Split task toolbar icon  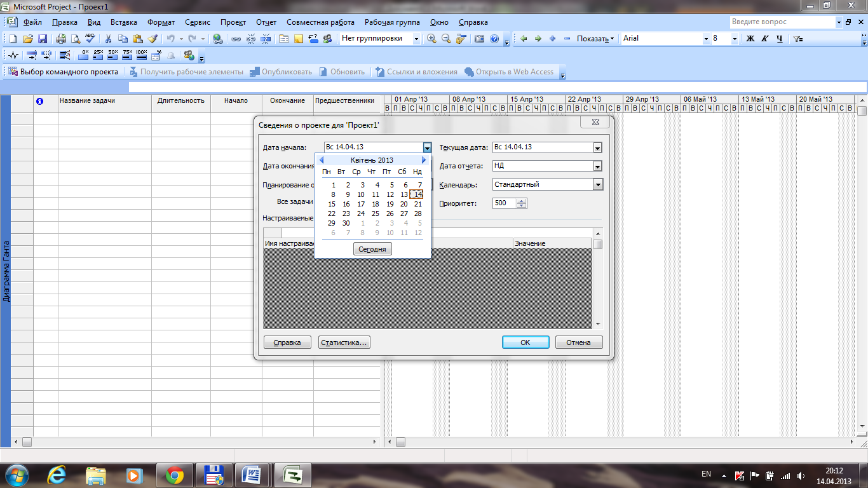(266, 39)
